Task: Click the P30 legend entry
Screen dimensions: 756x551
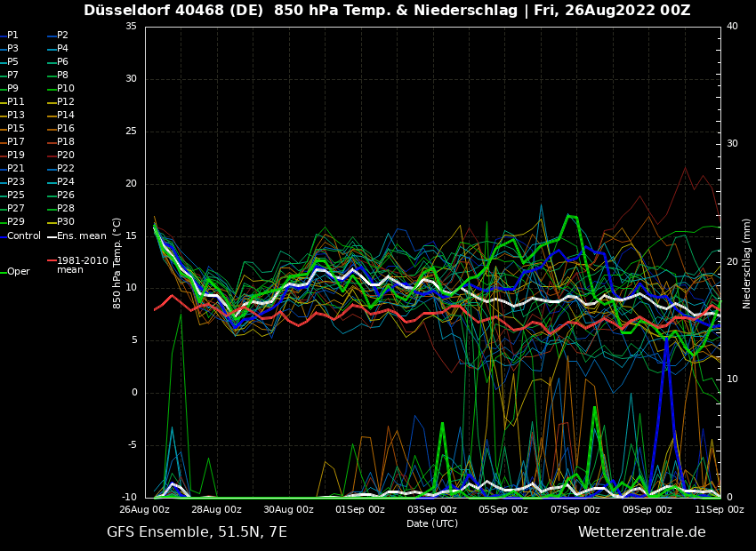Action: (x=65, y=222)
